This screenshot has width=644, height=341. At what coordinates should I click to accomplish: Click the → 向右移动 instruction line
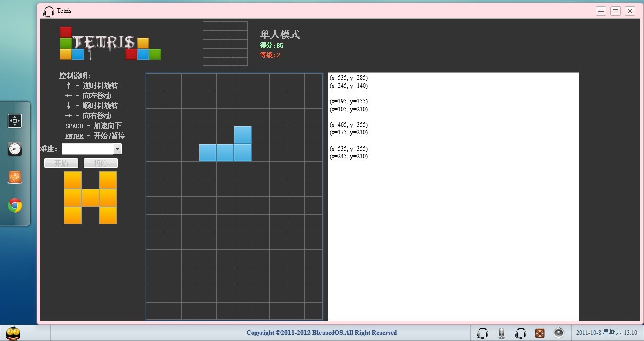coord(88,116)
